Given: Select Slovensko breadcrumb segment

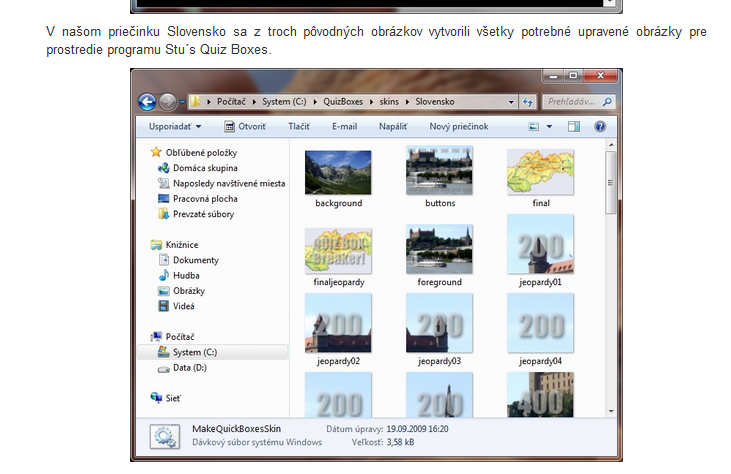Looking at the screenshot, I should (434, 102).
